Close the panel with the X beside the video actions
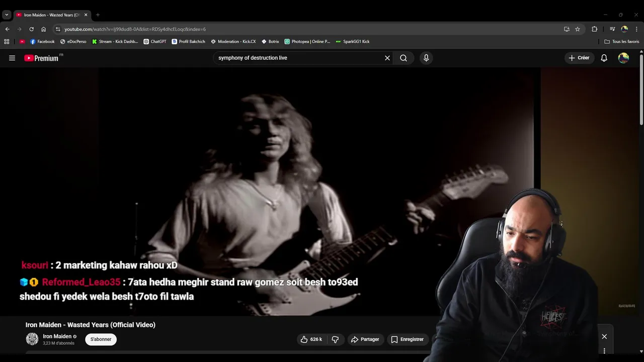 [604, 336]
